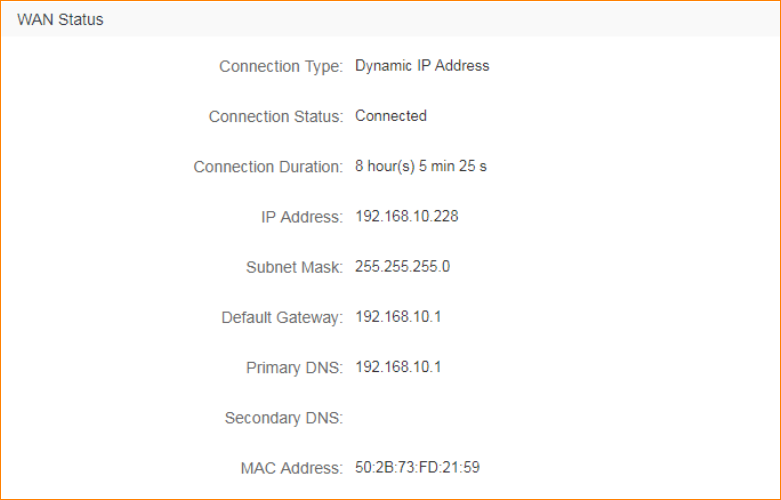Click the Subnet Mask label
This screenshot has width=781, height=500.
click(x=294, y=267)
